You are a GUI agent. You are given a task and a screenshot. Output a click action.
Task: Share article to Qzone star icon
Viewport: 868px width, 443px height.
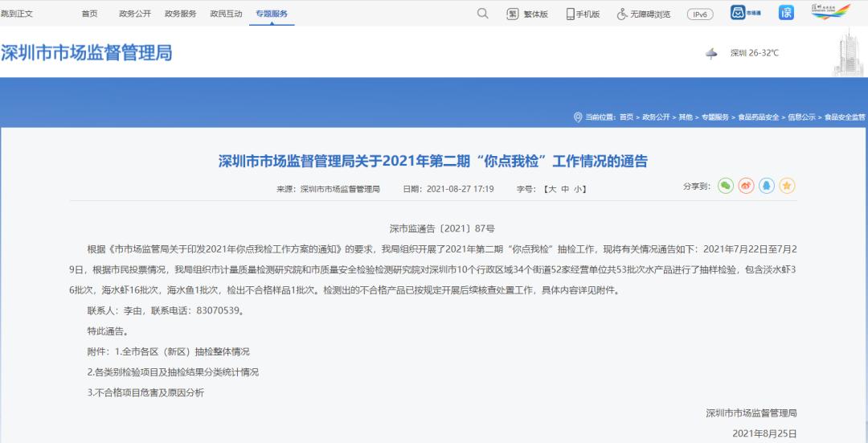[x=787, y=186]
